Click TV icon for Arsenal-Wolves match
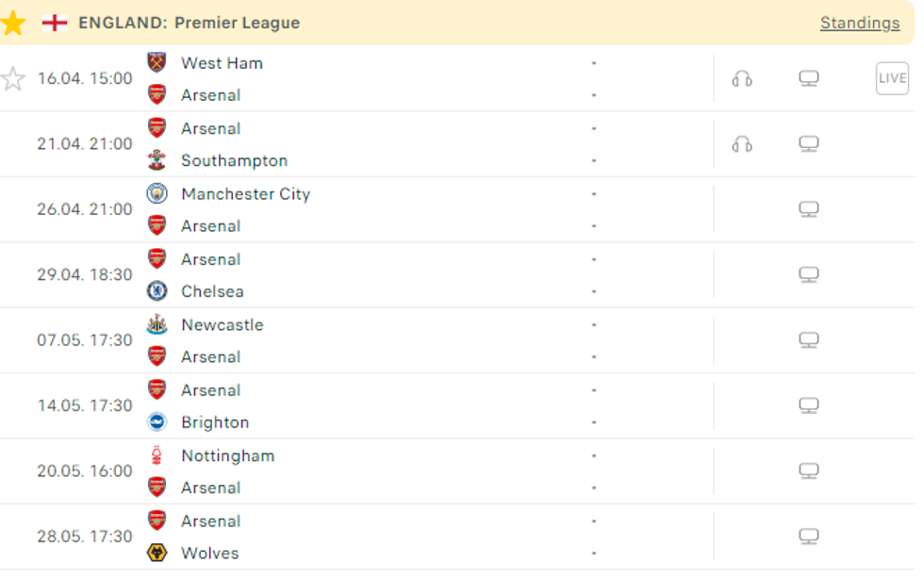 808,537
